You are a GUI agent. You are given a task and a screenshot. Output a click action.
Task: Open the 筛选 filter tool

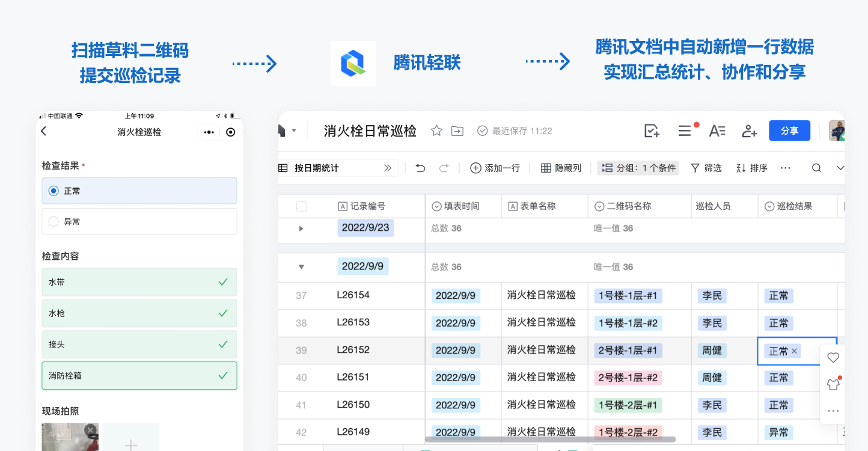pyautogui.click(x=706, y=168)
